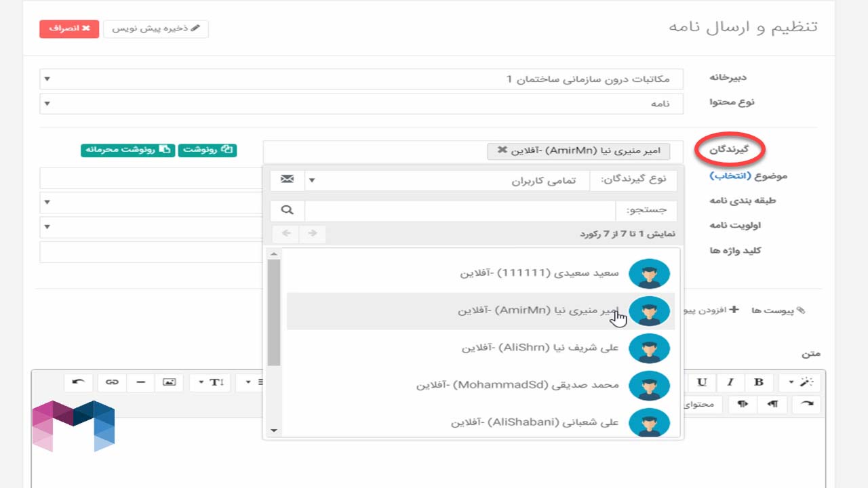Screen dimensions: 868x488
Task: Open the magic wand style dropdown
Action: pyautogui.click(x=800, y=382)
